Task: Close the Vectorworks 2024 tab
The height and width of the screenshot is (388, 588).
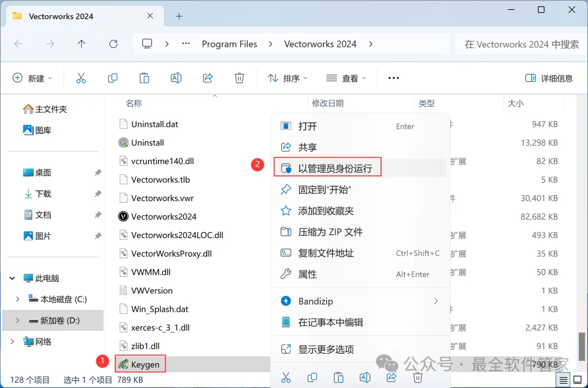Action: point(150,16)
